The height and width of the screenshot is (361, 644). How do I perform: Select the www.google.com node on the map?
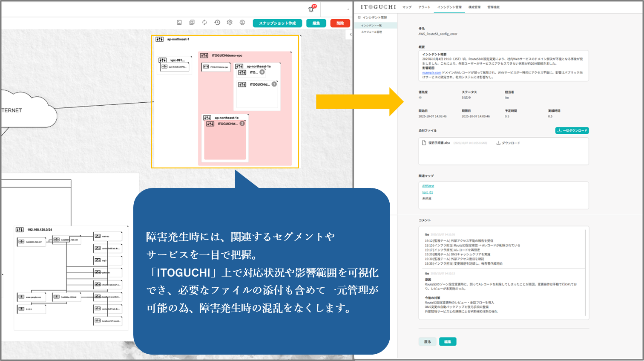[32, 297]
